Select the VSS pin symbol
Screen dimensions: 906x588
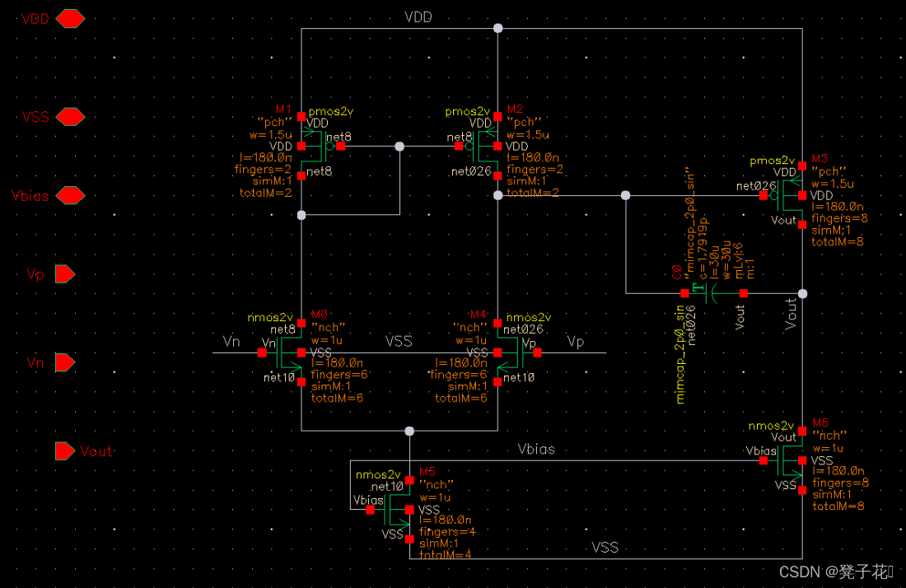(70, 117)
